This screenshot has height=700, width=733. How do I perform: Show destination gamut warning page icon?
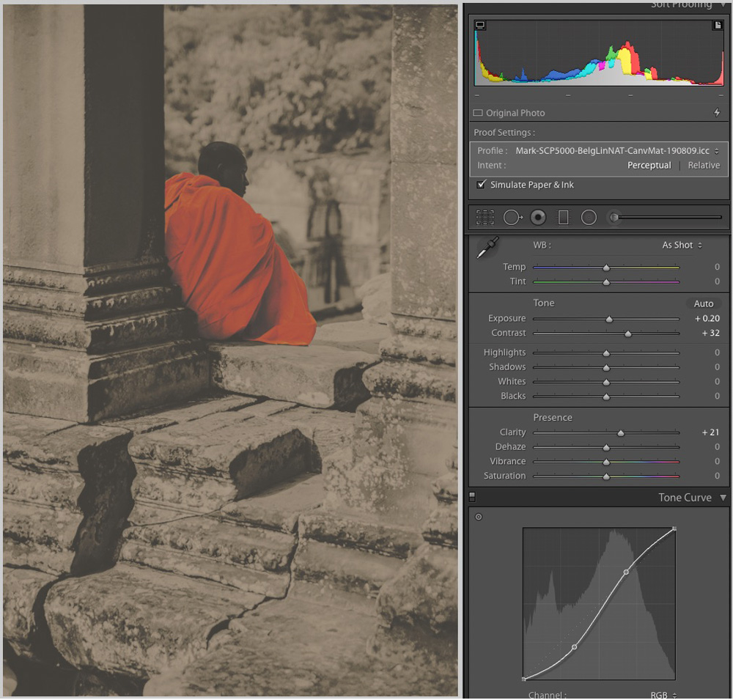click(x=718, y=25)
